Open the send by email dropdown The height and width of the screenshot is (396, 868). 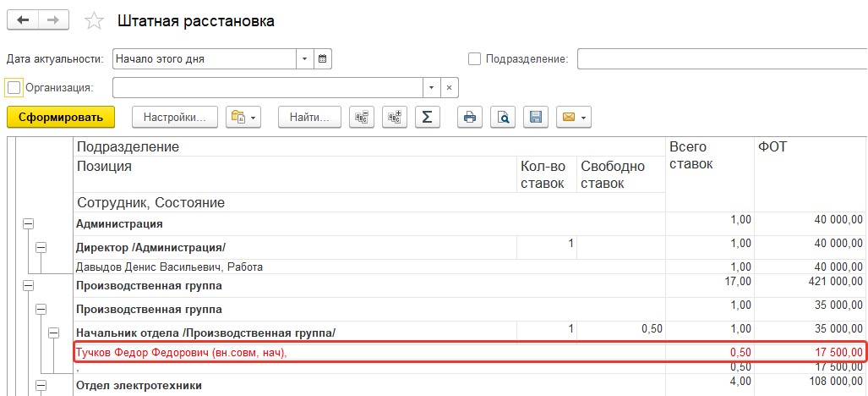tap(574, 118)
